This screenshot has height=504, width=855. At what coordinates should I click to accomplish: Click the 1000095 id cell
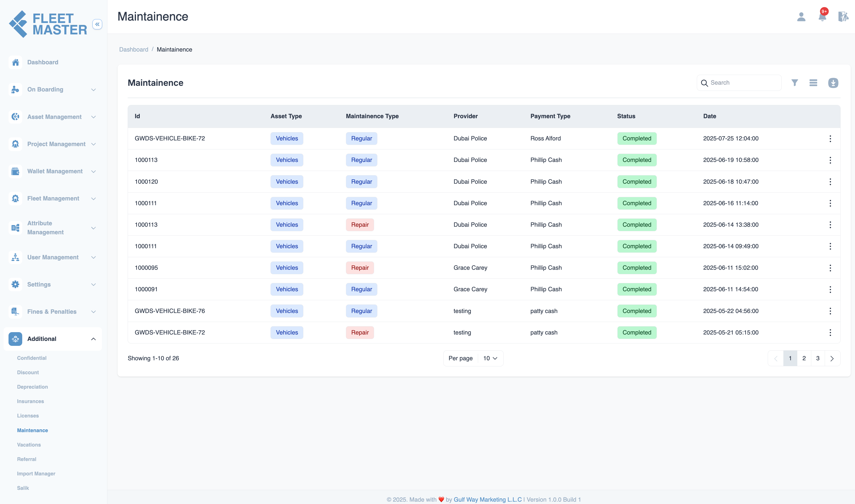click(x=146, y=268)
